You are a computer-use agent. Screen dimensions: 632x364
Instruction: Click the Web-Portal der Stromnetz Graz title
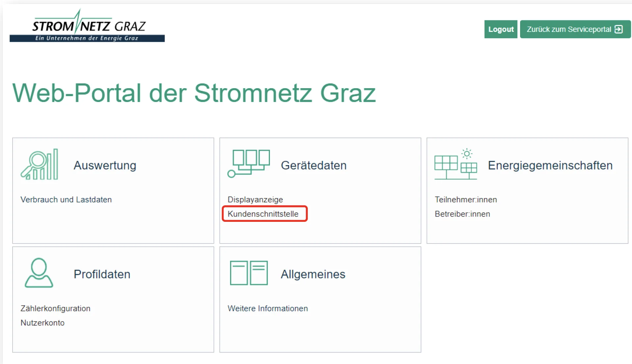pyautogui.click(x=194, y=93)
